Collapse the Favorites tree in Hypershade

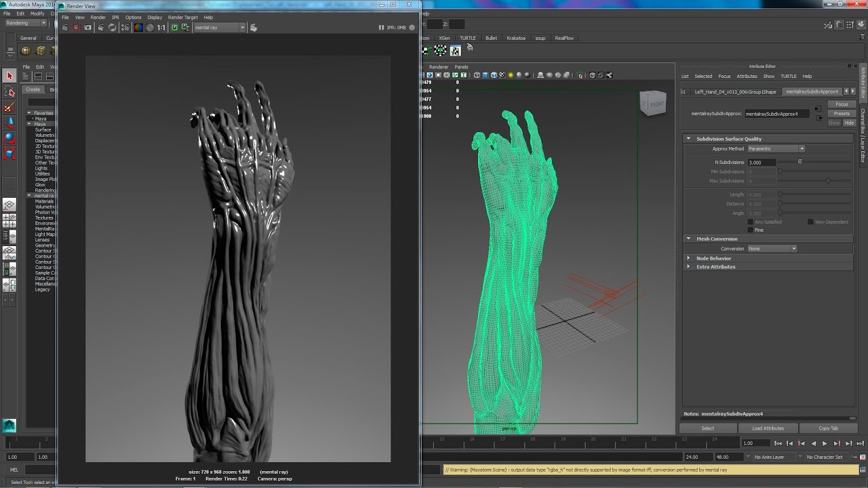coord(29,113)
